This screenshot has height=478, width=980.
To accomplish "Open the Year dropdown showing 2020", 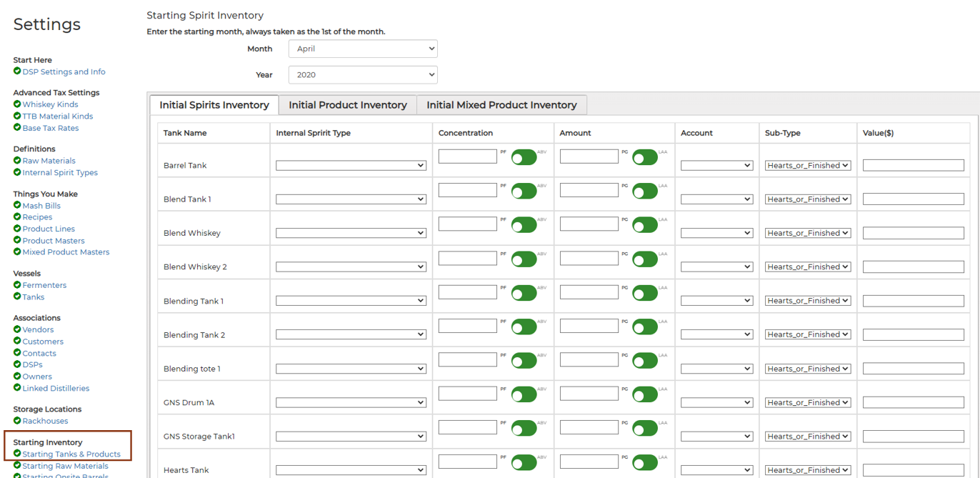I will coord(363,74).
